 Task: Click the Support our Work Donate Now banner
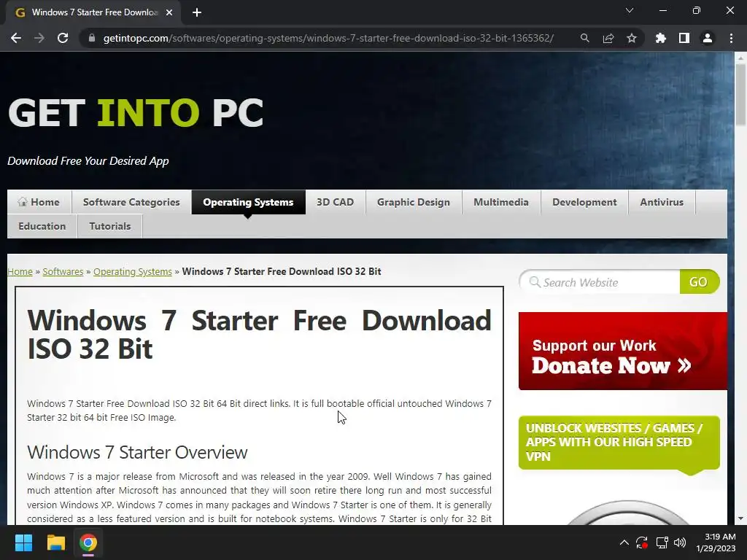(x=623, y=351)
